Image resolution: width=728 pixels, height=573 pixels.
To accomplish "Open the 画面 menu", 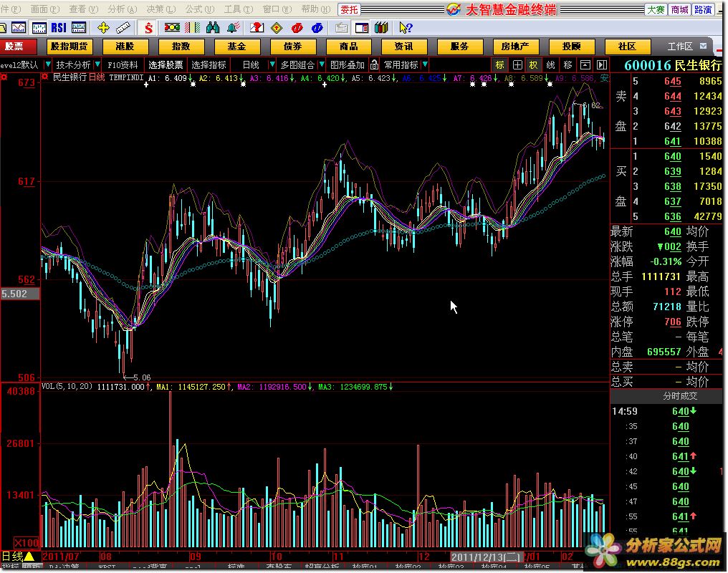I will (44, 9).
